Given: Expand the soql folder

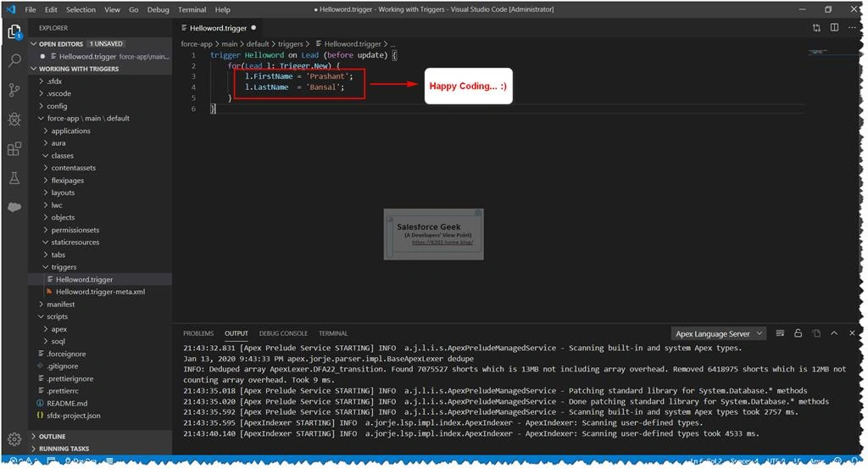Looking at the screenshot, I should pyautogui.click(x=100, y=342).
